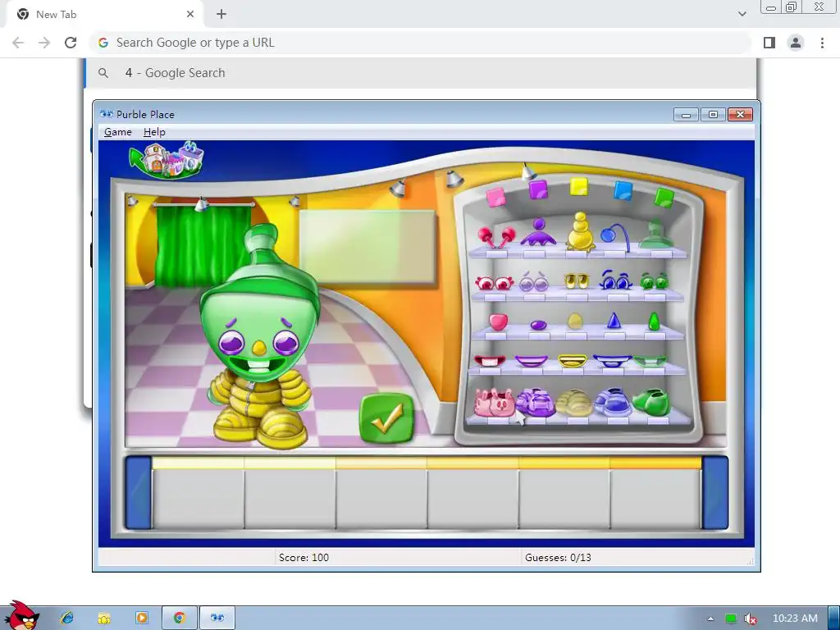The height and width of the screenshot is (630, 840).
Task: Select the green color cube
Action: 664,198
